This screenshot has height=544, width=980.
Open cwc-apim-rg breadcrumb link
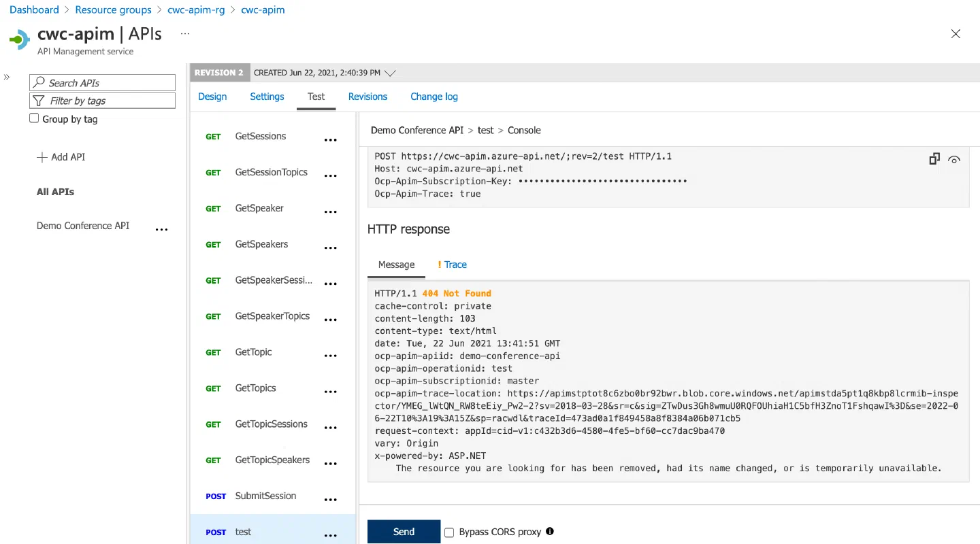[x=196, y=10]
